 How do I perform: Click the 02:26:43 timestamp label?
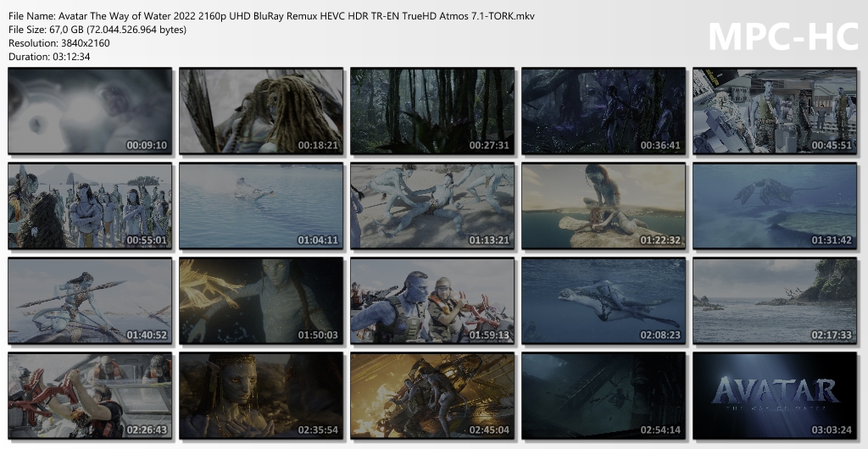tap(147, 430)
